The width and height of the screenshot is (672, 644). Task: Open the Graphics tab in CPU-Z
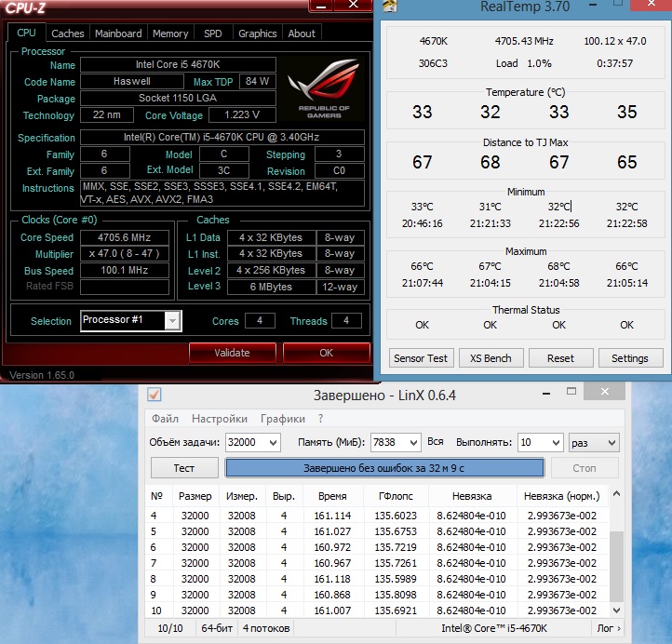coord(258,34)
